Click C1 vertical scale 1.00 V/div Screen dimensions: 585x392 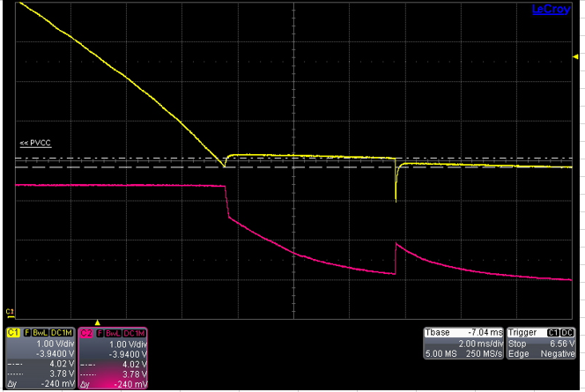click(55, 344)
